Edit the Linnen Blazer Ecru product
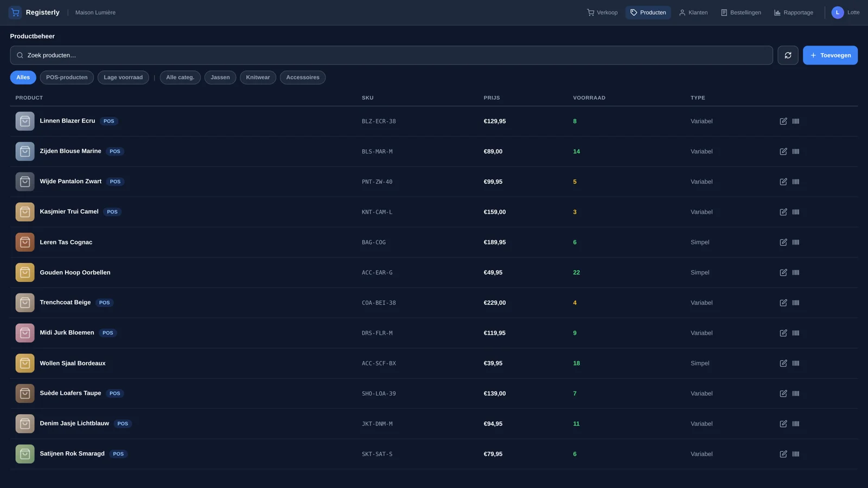868x488 pixels. (x=783, y=121)
